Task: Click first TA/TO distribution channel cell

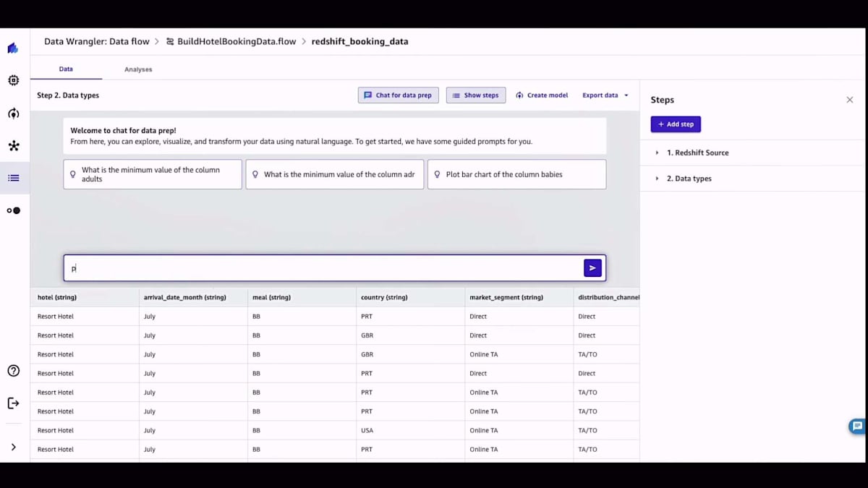Action: pyautogui.click(x=607, y=354)
